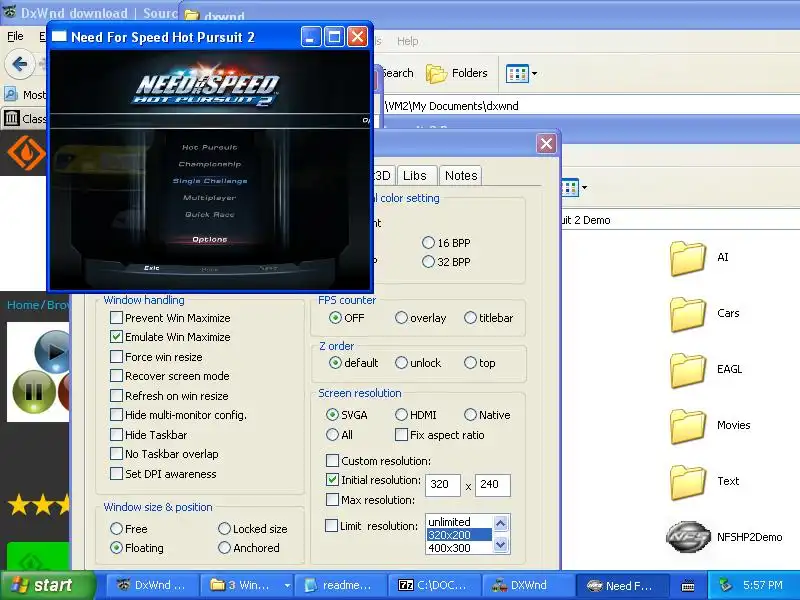
Task: Select Locked size window mode
Action: click(x=224, y=529)
